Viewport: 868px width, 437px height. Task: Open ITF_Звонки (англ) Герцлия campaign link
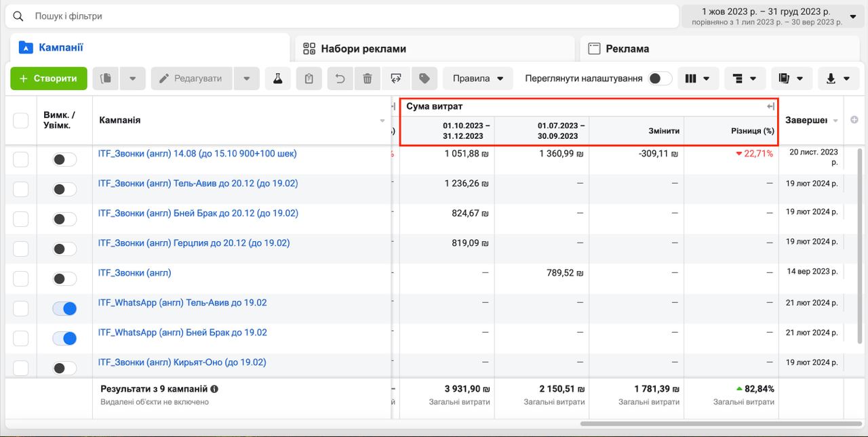194,243
